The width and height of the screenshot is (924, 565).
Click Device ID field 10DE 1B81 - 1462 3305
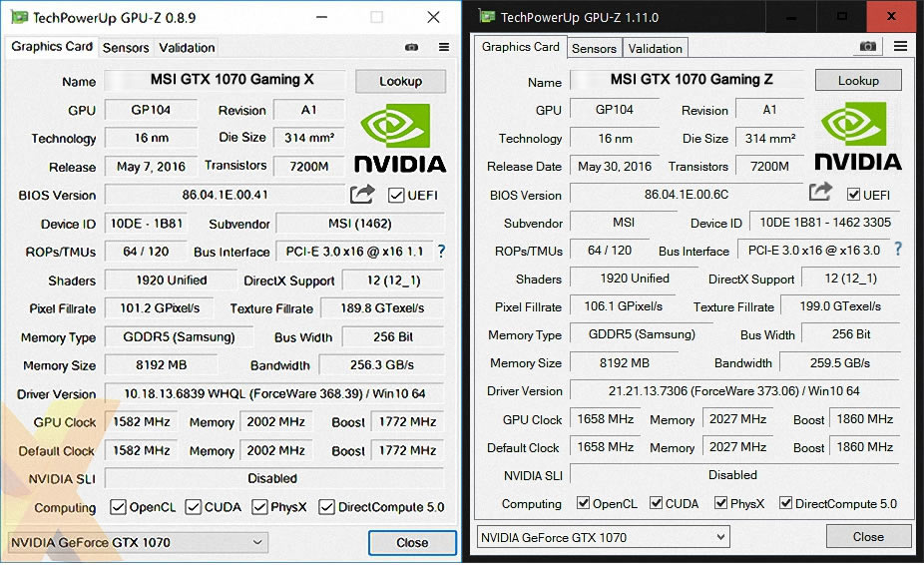click(x=825, y=223)
